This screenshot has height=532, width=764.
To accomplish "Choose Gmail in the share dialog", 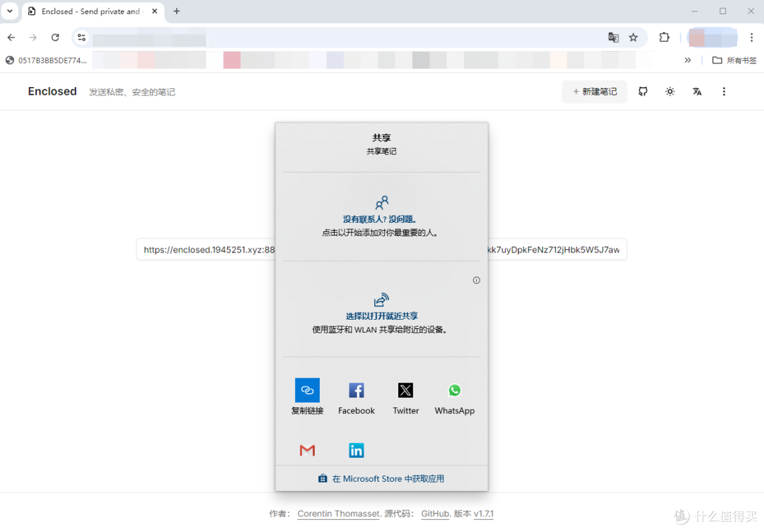I will [307, 451].
